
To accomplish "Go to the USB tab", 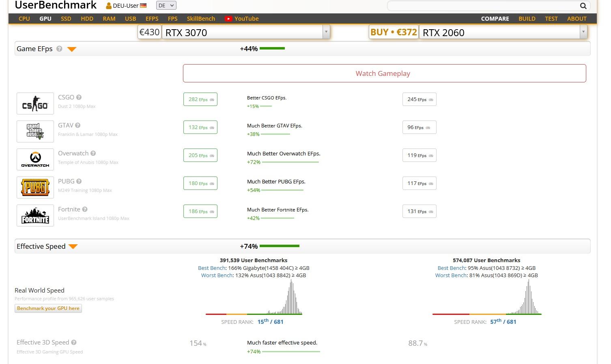I will pos(131,19).
